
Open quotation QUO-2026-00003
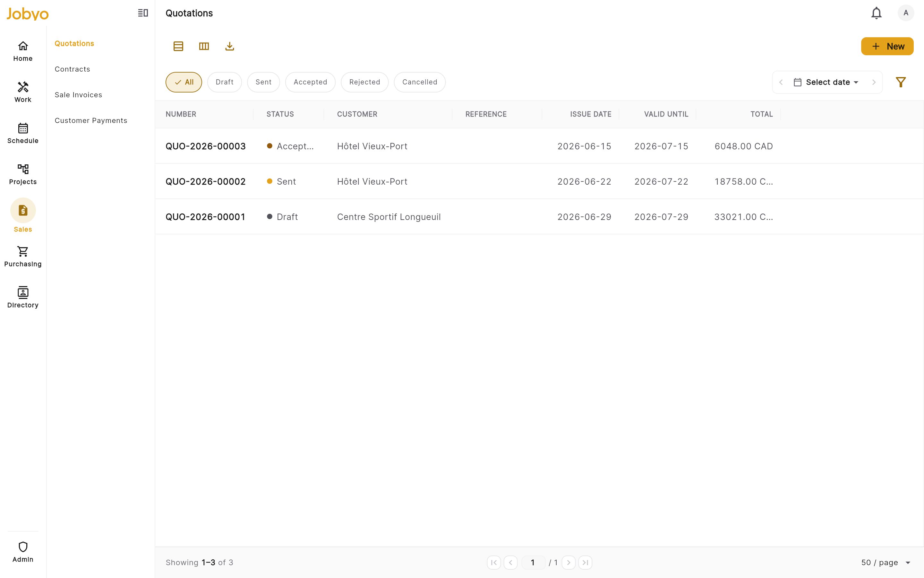tap(205, 146)
